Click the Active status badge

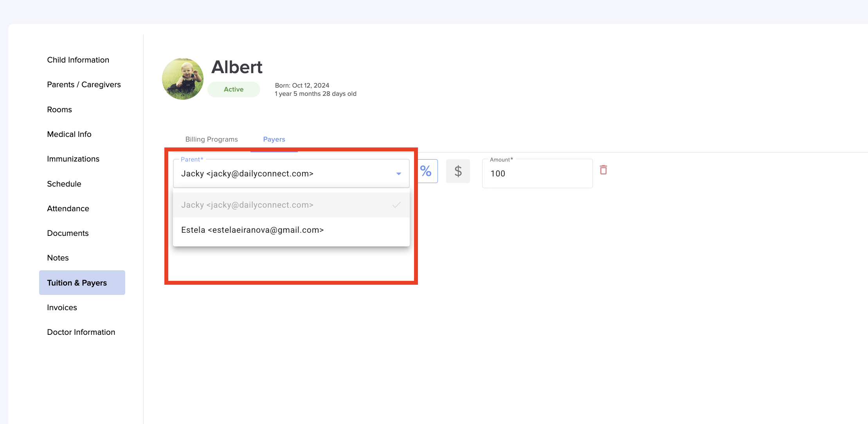pos(234,89)
